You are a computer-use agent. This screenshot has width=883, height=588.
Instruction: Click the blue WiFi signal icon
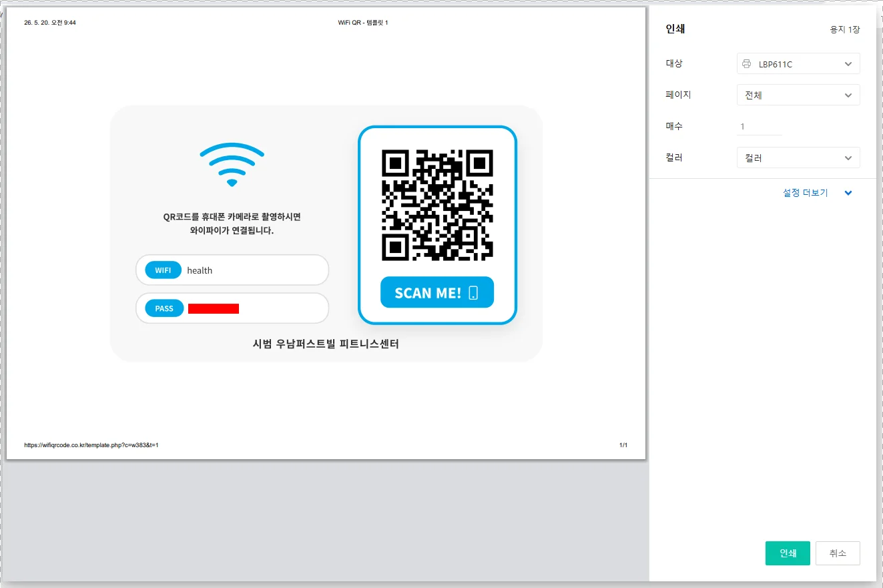pos(232,164)
